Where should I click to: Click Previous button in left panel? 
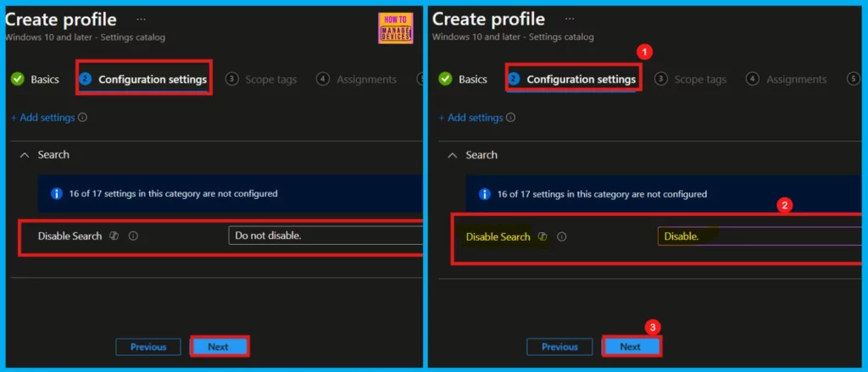click(148, 347)
